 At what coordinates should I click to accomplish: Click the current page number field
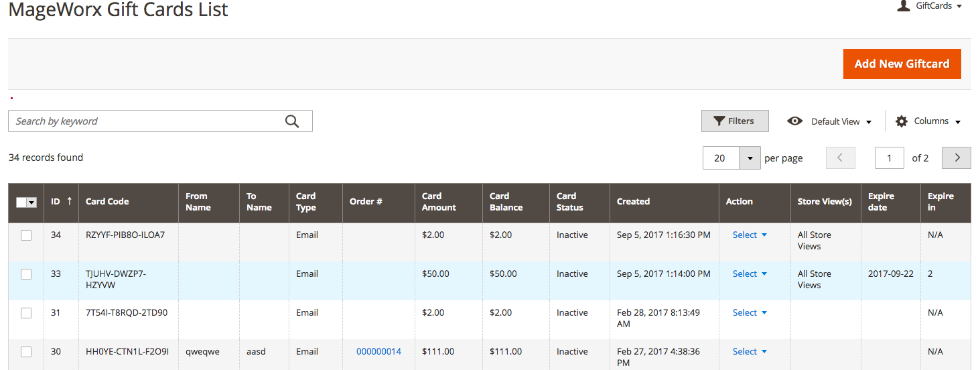[x=889, y=158]
